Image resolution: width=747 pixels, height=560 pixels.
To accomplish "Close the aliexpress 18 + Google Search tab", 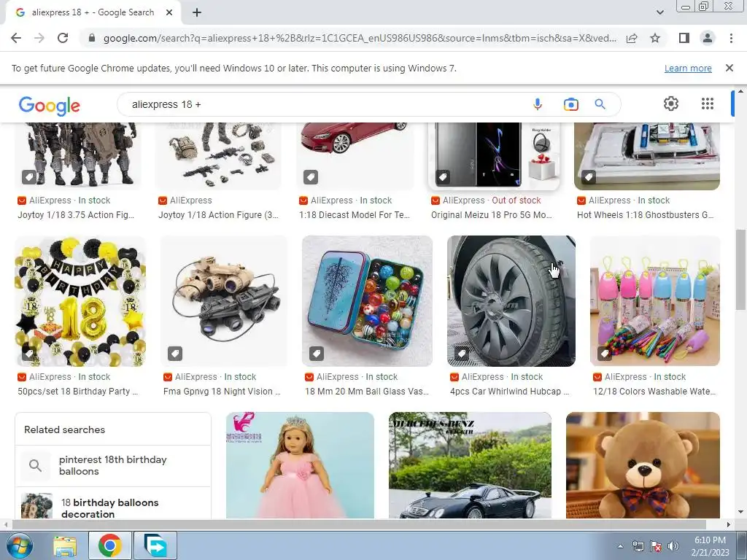I will [x=169, y=13].
